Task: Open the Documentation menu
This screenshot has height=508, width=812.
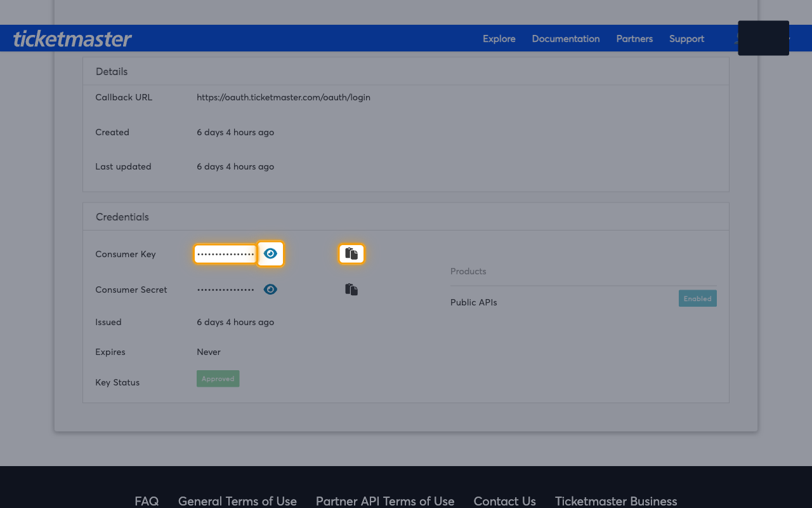Action: pos(566,39)
